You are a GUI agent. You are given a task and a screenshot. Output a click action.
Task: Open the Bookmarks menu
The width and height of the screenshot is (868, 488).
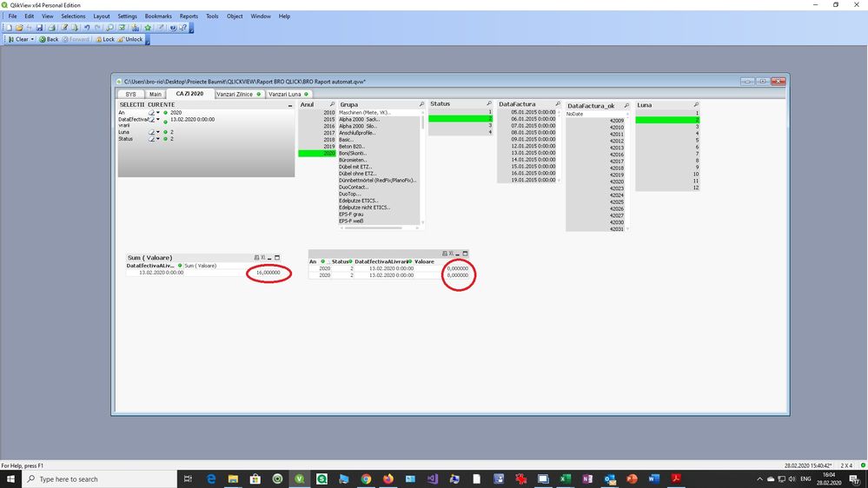158,16
